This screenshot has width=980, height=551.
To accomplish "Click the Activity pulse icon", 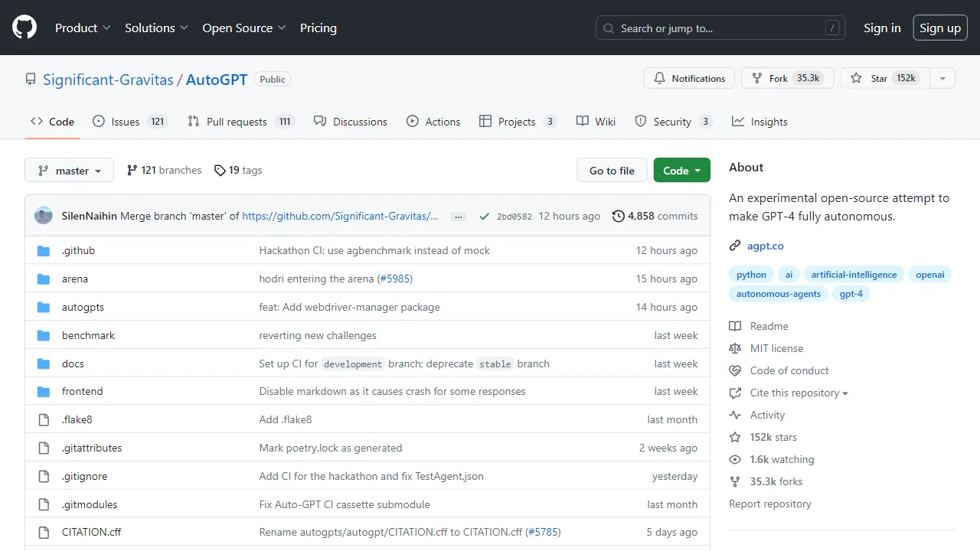I will click(x=735, y=415).
